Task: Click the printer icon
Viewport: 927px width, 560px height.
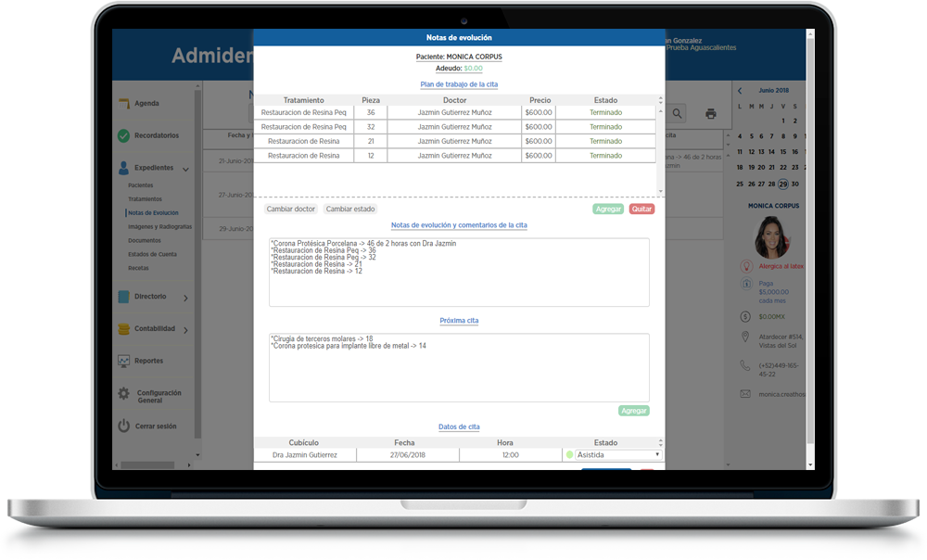Action: click(x=711, y=113)
